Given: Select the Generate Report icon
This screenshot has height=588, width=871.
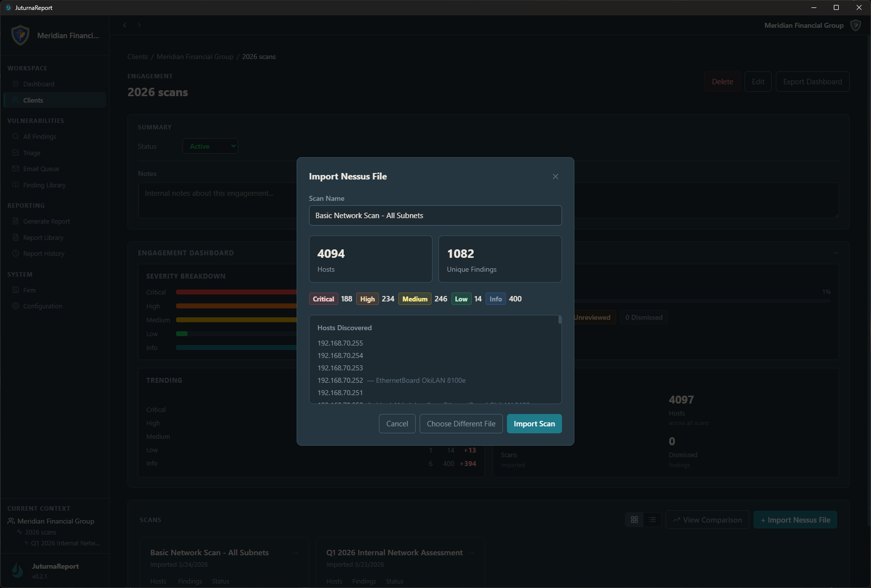Looking at the screenshot, I should click(16, 221).
